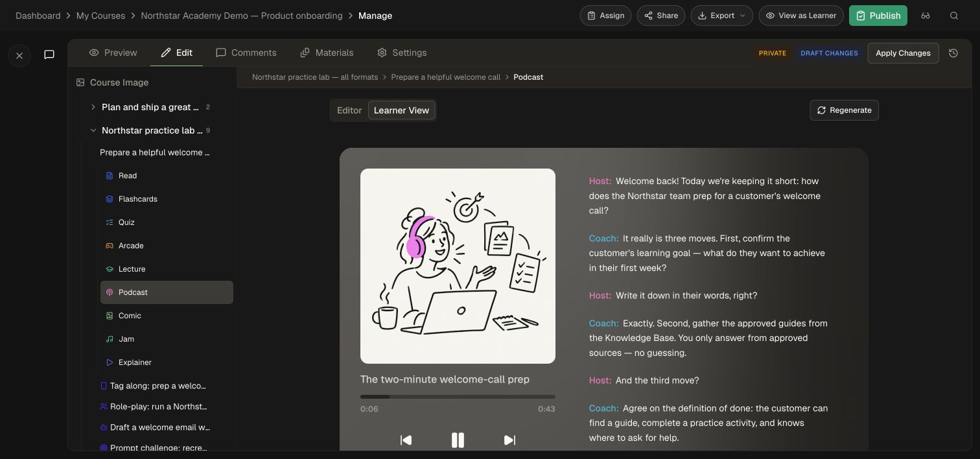
Task: Click the Arcade gamepad icon
Action: pyautogui.click(x=110, y=246)
